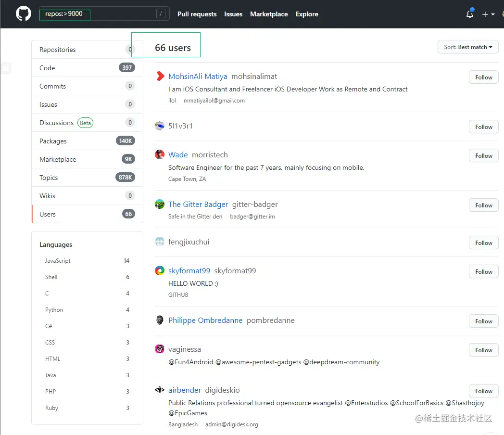Image resolution: width=504 pixels, height=435 pixels.
Task: Filter by Shell language
Action: coord(87,277)
